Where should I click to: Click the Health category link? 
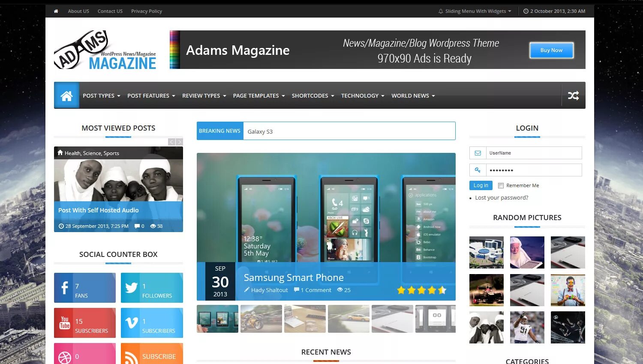pyautogui.click(x=72, y=153)
